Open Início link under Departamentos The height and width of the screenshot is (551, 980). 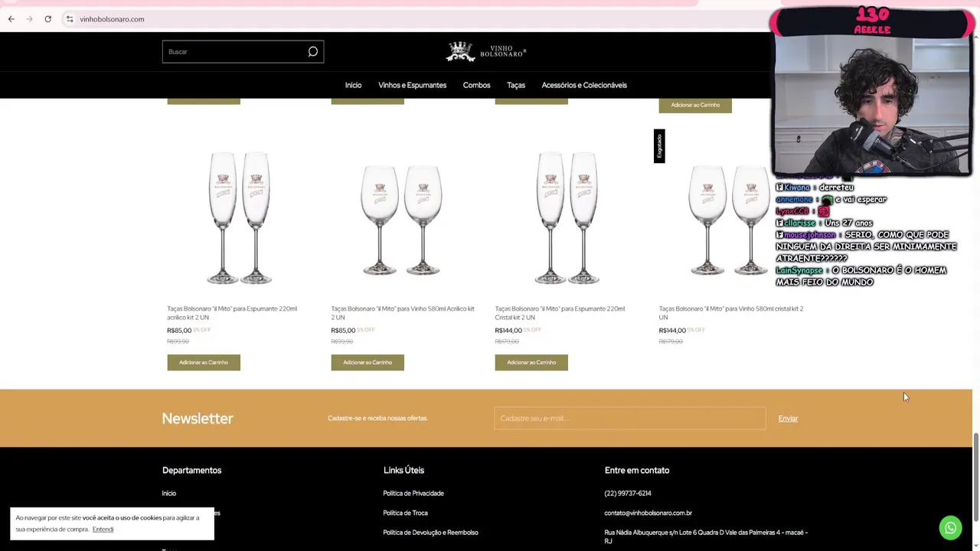169,494
